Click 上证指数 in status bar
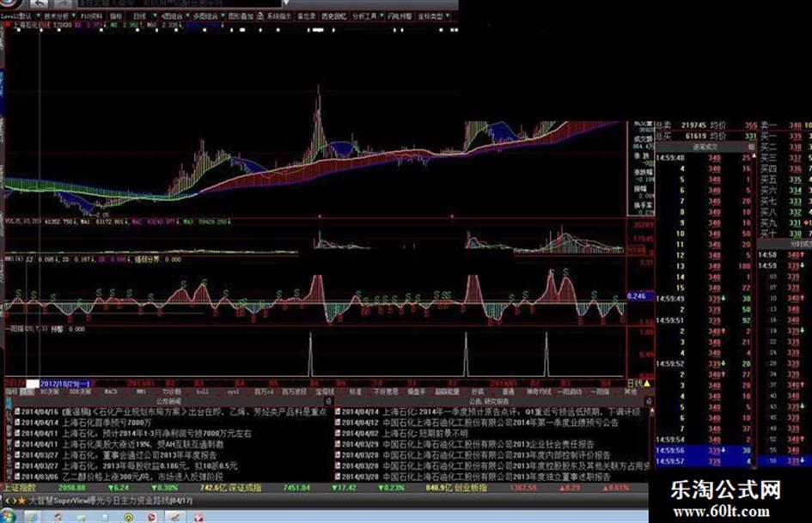Screen dimensions: 812x523 click(19, 488)
